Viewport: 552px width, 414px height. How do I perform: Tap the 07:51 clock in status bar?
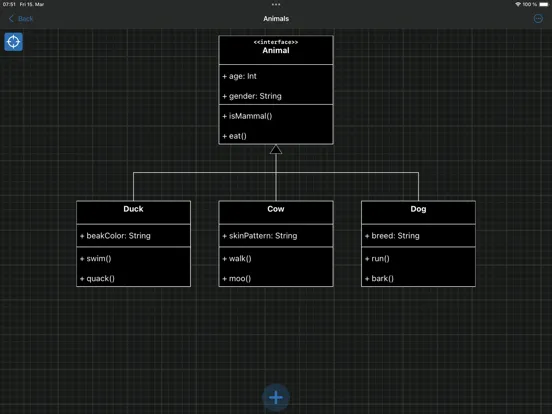click(9, 4)
